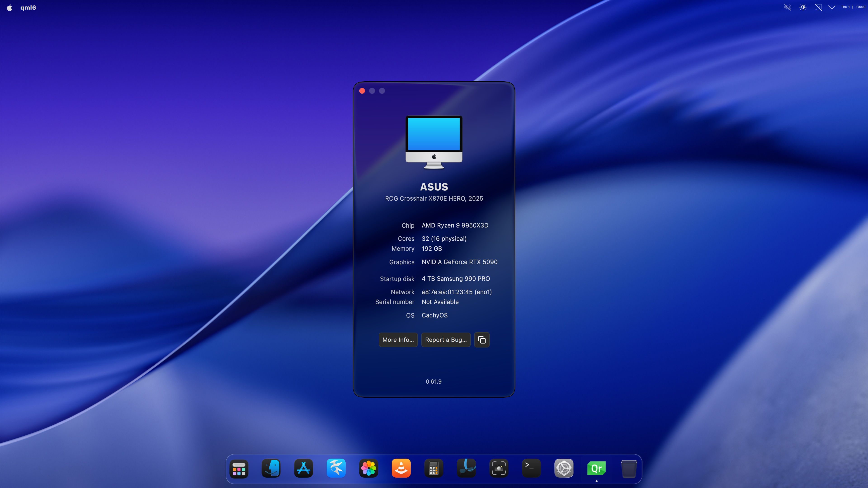Select the AMD Ryzen 9 9950X3D chip value
Screen dimensions: 868x488
(x=455, y=225)
